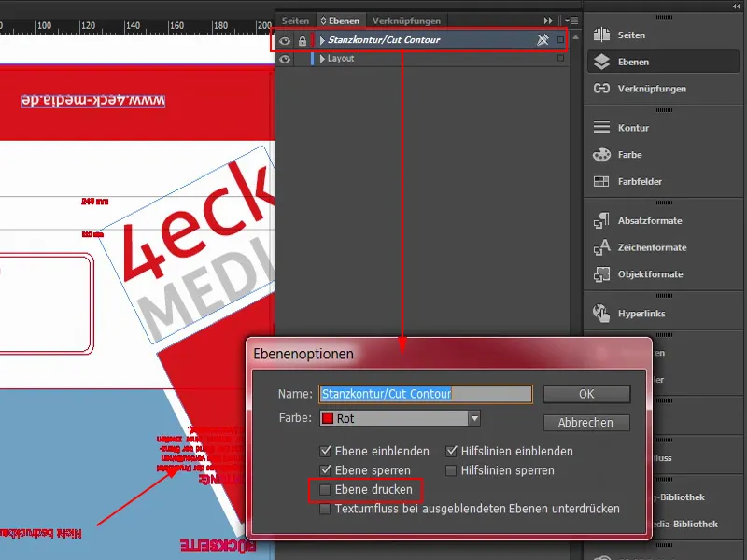Uncheck Ebene sperren checkbox
Screen dimensions: 747x560
pos(325,470)
